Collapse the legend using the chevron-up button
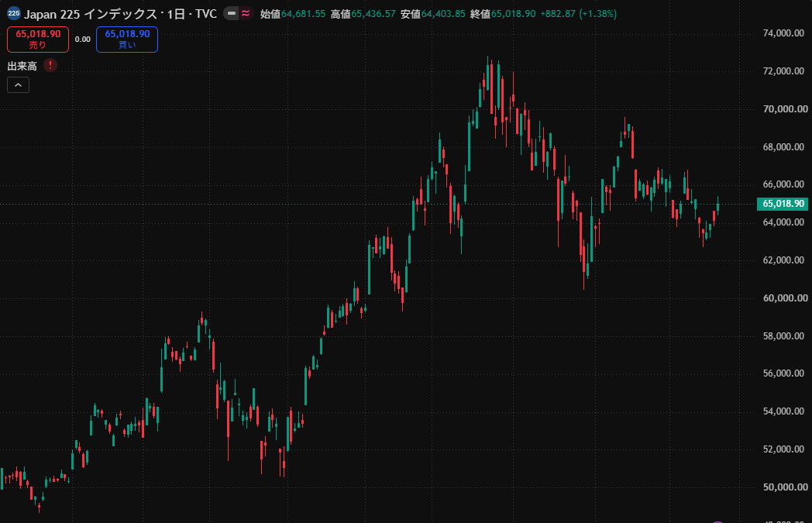The width and height of the screenshot is (812, 523). click(x=18, y=85)
